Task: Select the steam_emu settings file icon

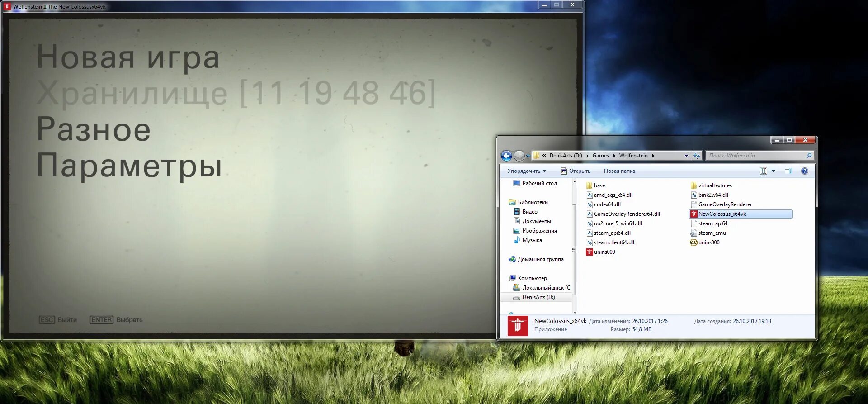Action: tap(694, 233)
